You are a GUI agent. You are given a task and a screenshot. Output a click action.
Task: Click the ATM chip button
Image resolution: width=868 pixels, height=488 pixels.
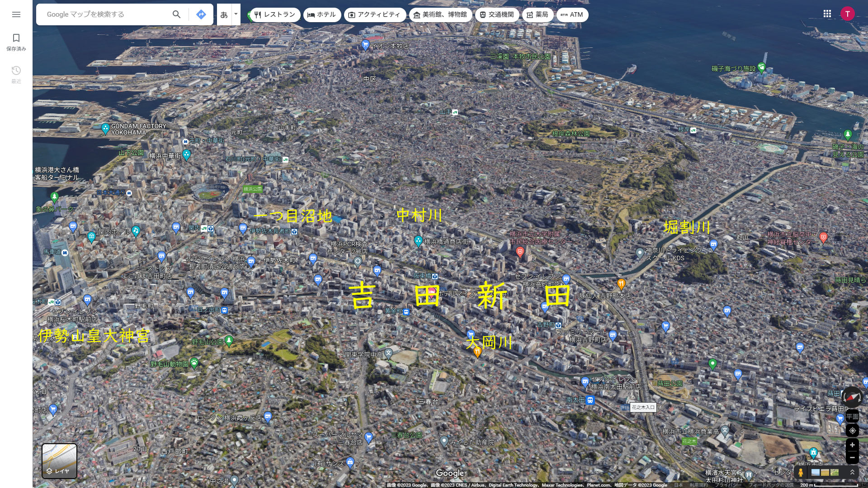(x=572, y=14)
